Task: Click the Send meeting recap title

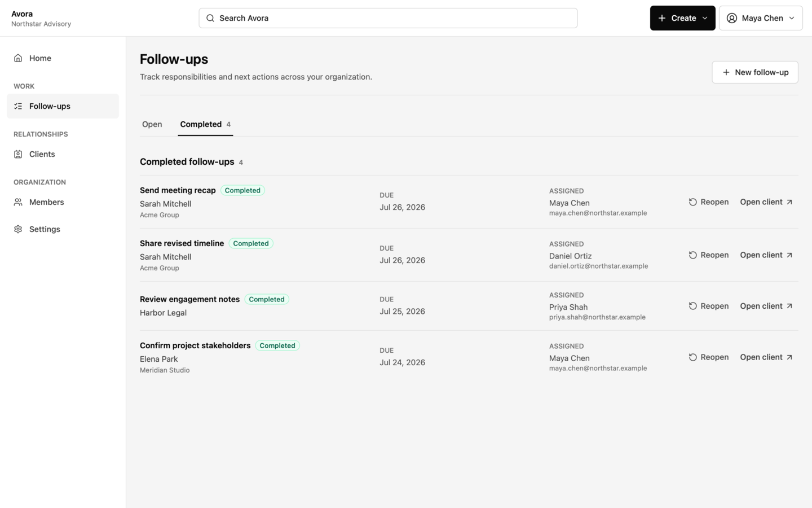Action: click(x=178, y=190)
